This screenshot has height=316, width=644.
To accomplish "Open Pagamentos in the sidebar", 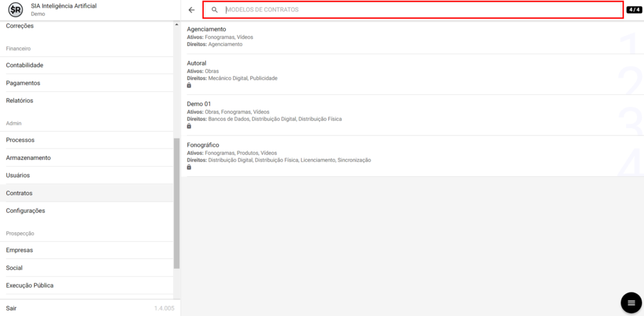I will point(23,83).
